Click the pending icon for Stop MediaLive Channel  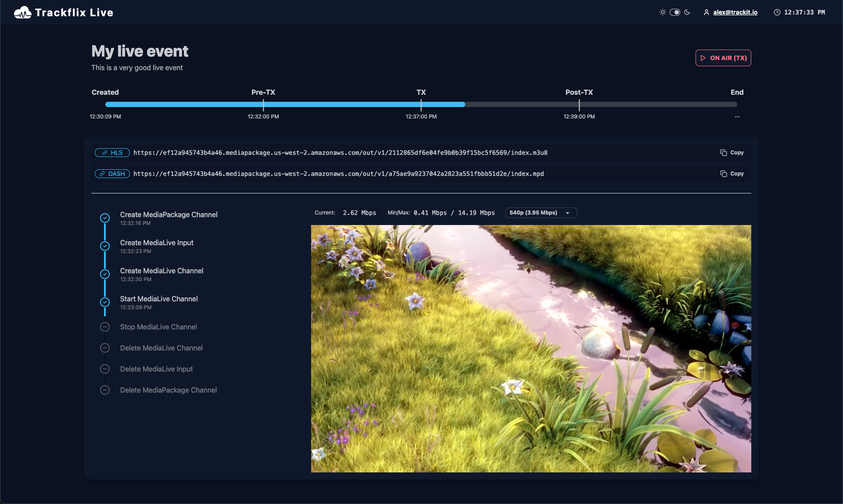105,327
